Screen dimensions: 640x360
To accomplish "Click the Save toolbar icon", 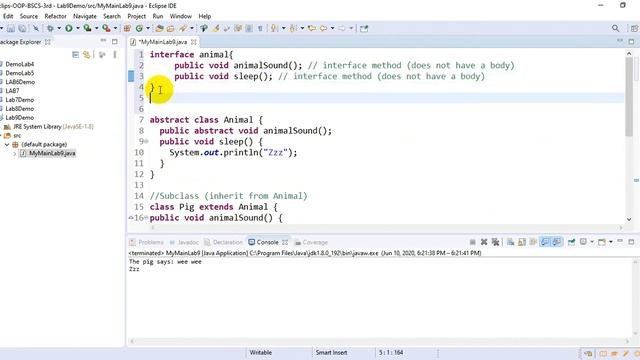I will pos(11,28).
